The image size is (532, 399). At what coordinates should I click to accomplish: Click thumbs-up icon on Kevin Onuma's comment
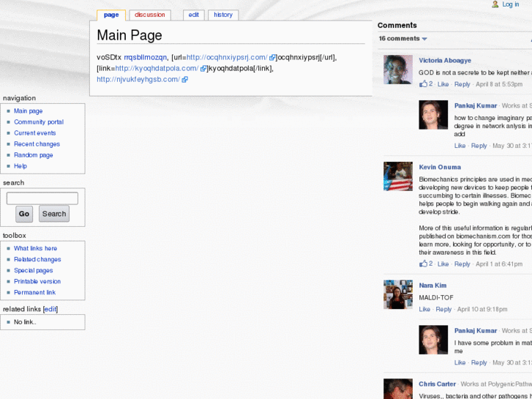423,264
